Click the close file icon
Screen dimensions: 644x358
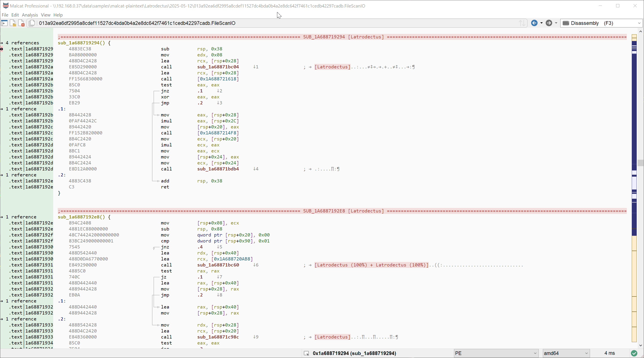click(21, 23)
